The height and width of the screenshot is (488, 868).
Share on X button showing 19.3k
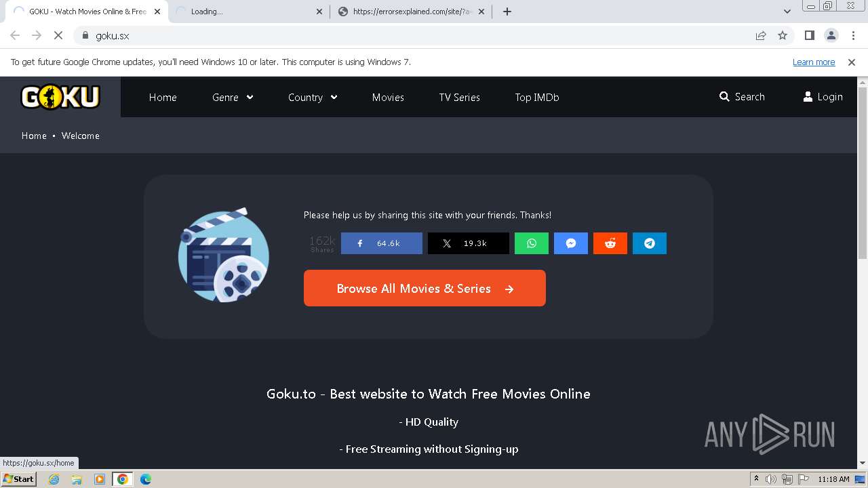pyautogui.click(x=469, y=243)
